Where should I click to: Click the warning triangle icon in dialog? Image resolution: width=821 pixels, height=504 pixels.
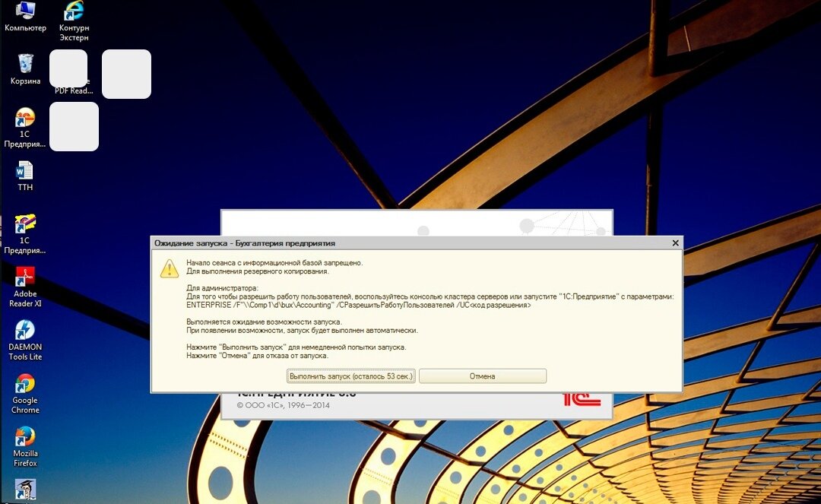click(169, 268)
